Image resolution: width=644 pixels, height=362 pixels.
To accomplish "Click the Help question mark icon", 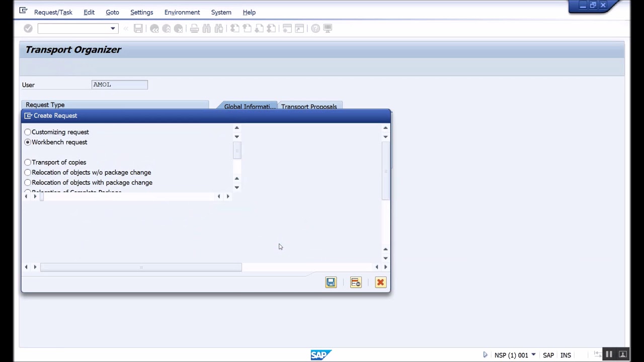I will pyautogui.click(x=315, y=29).
